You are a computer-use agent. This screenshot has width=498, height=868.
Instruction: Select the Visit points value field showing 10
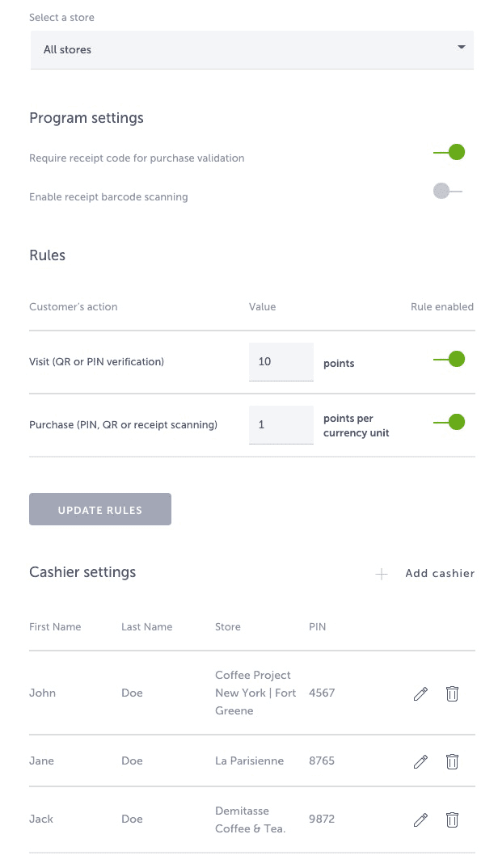click(279, 362)
